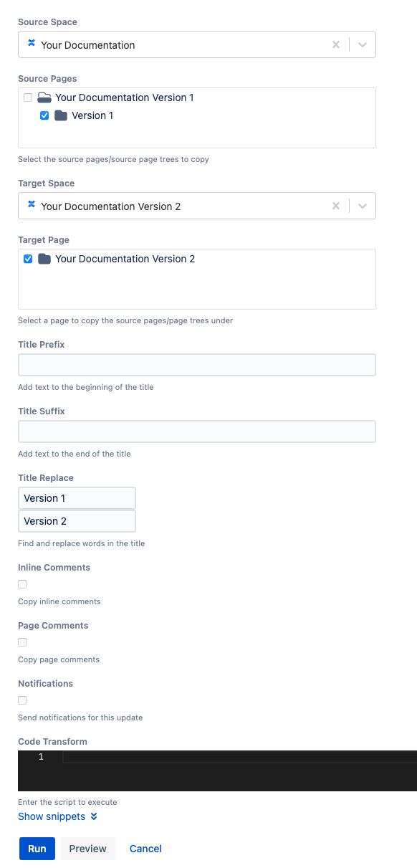Click the folder icon for Your Documentation Version 2

[44, 259]
